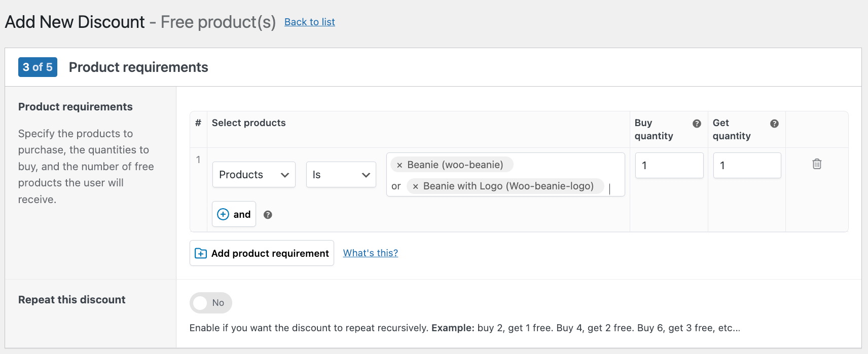The height and width of the screenshot is (354, 868).
Task: Click the 'Repeat this discount' label
Action: [71, 299]
